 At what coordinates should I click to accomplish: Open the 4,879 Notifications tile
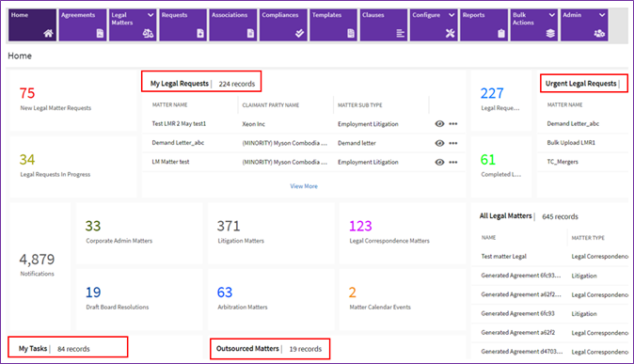(x=40, y=266)
